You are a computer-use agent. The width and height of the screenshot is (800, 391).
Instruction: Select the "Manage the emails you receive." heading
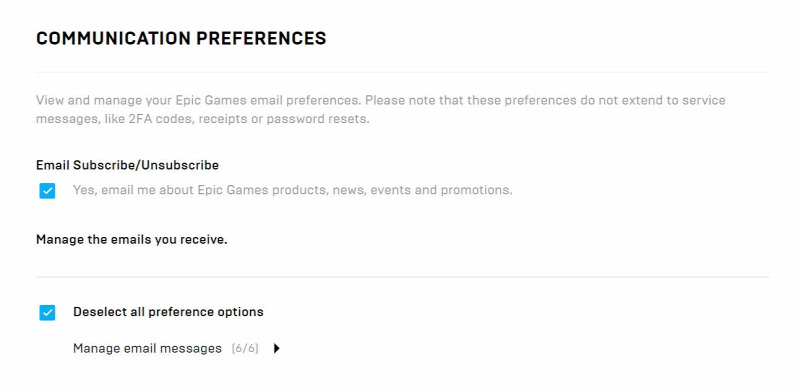coord(132,239)
